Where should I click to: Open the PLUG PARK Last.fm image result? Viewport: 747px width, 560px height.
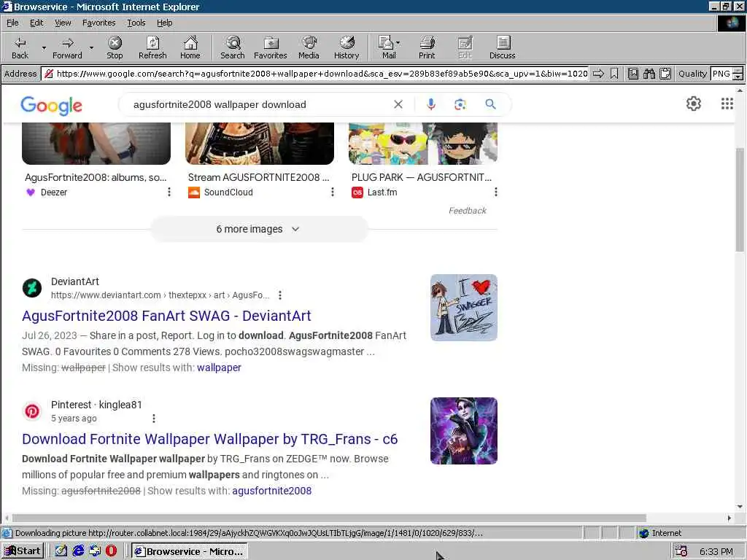422,177
